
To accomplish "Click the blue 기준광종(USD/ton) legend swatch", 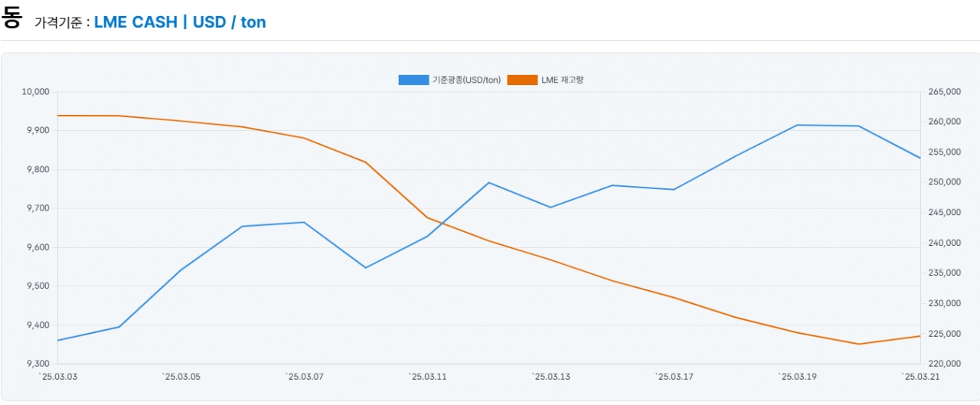I will (413, 80).
